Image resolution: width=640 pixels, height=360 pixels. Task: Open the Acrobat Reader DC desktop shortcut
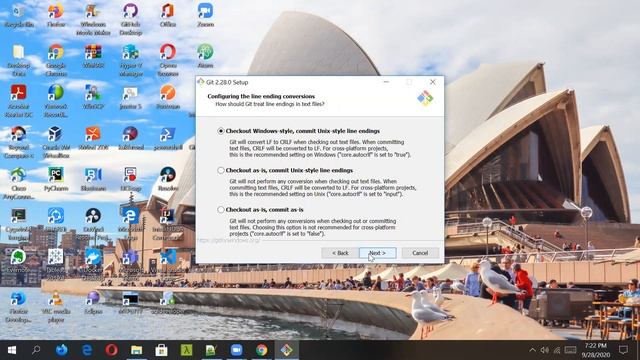point(19,101)
